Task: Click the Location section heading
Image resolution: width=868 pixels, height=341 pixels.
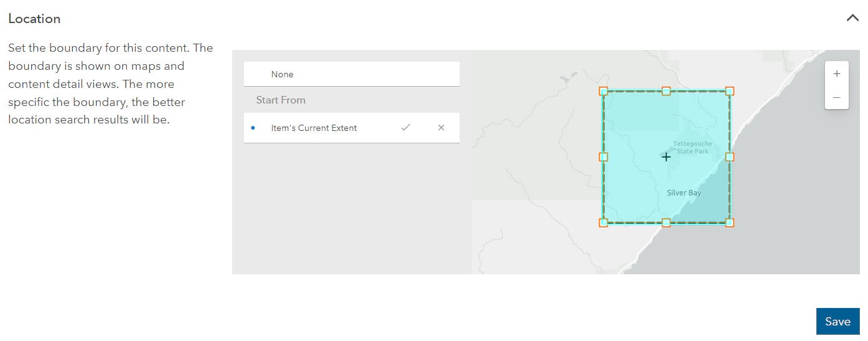Action: coord(34,19)
